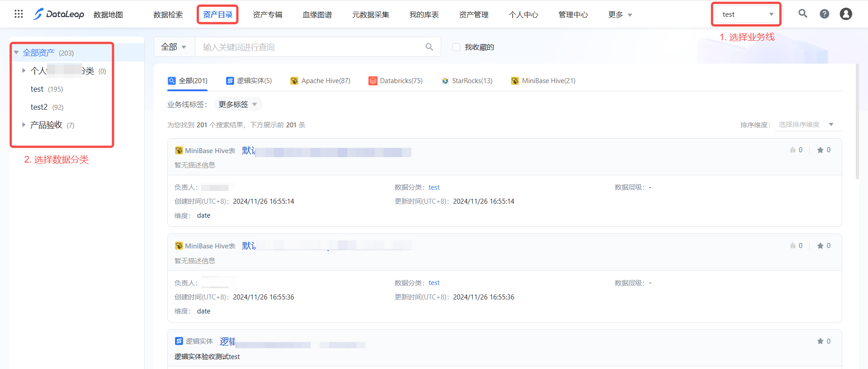Switch to the Databricks(75) tab

coord(396,81)
